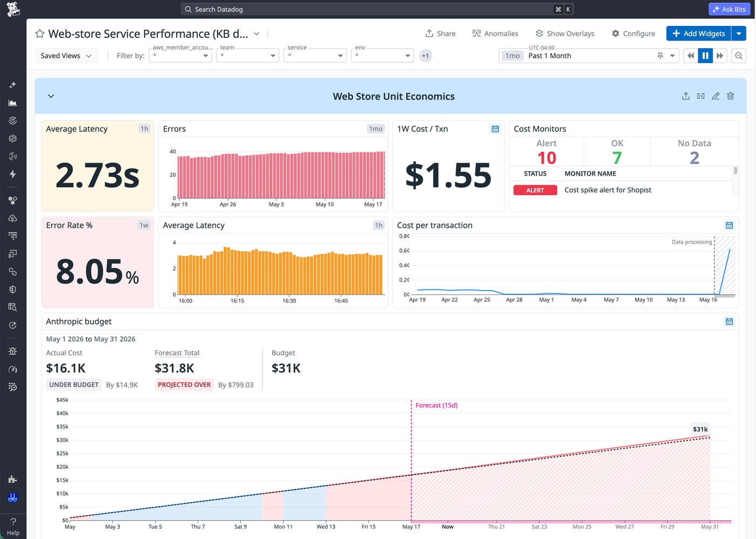Image resolution: width=756 pixels, height=539 pixels.
Task: Edit the Web Store Unit Economics group
Action: pos(715,96)
